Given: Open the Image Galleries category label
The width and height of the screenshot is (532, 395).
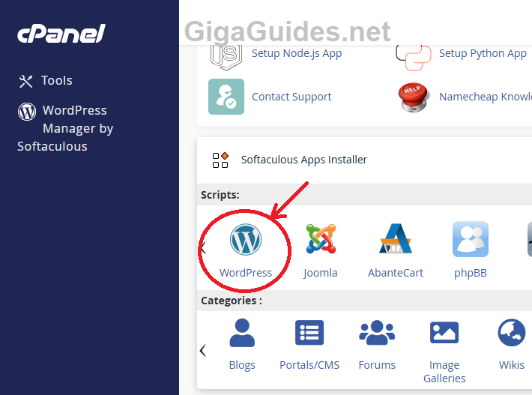Looking at the screenshot, I should tap(444, 372).
